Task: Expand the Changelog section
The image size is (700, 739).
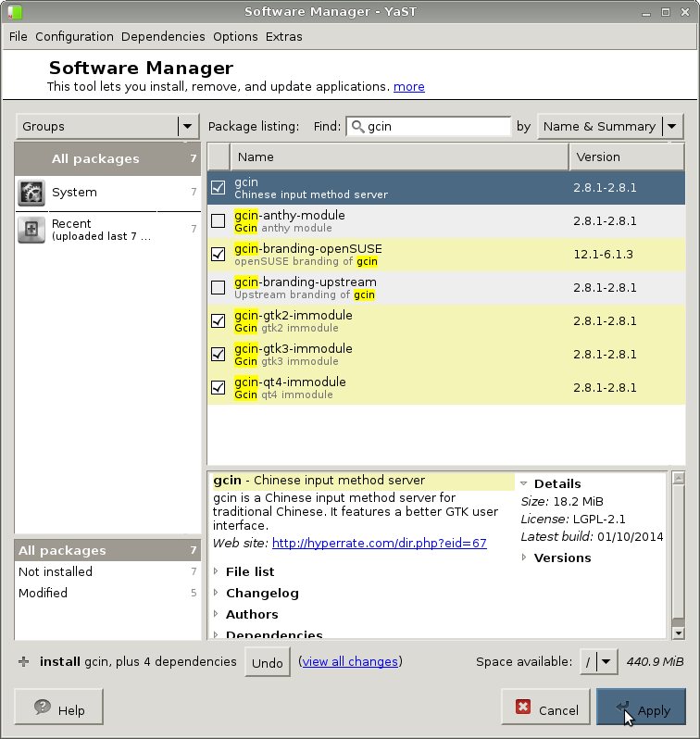Action: (x=216, y=593)
